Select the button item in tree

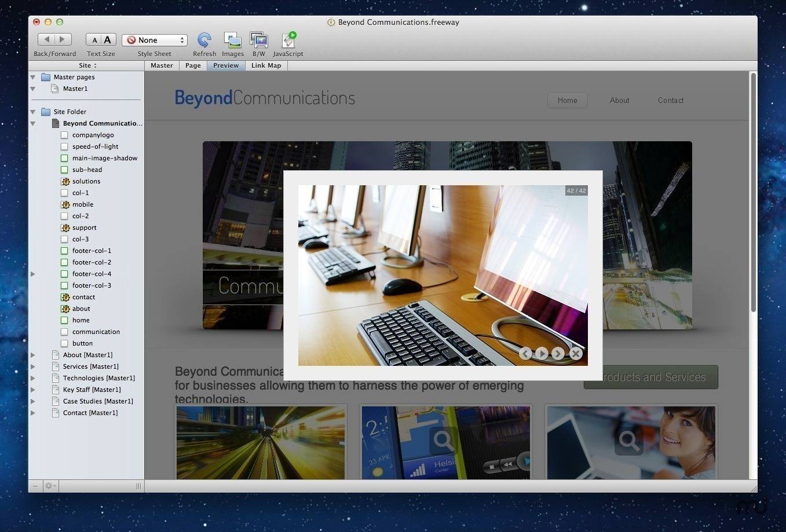(x=82, y=343)
